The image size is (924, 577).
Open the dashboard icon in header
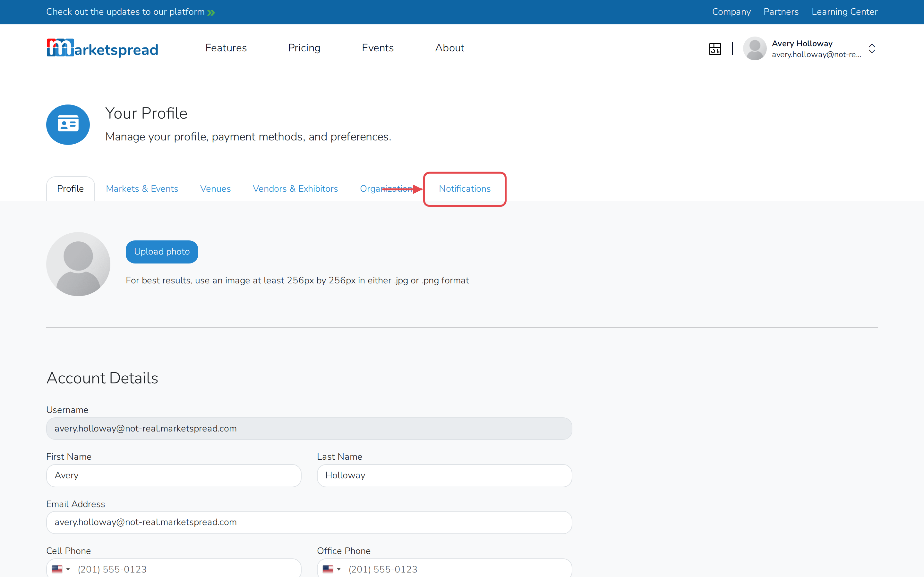(715, 49)
